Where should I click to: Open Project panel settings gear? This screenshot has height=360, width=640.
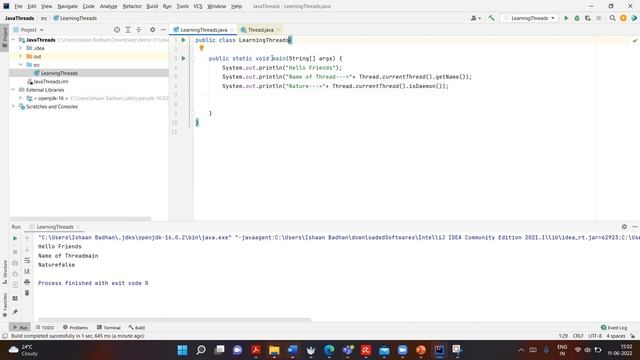152,30
